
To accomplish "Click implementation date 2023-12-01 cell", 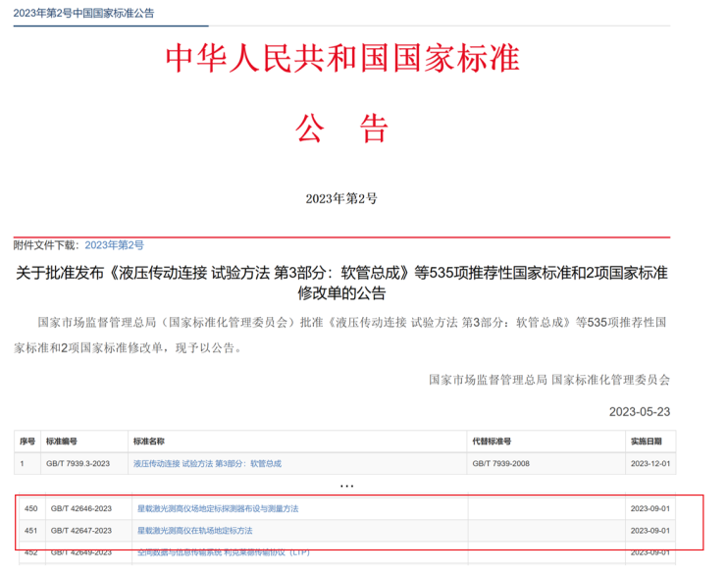I will [650, 463].
